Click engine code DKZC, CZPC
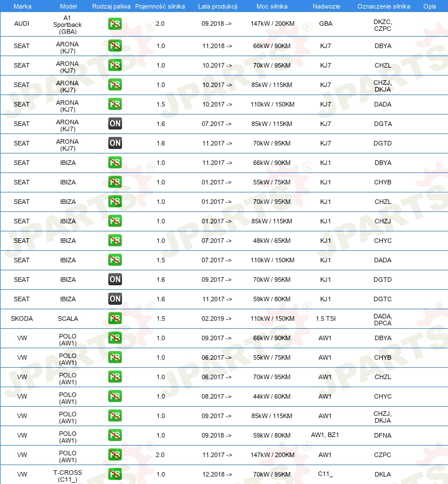The width and height of the screenshot is (448, 484). pyautogui.click(x=383, y=25)
